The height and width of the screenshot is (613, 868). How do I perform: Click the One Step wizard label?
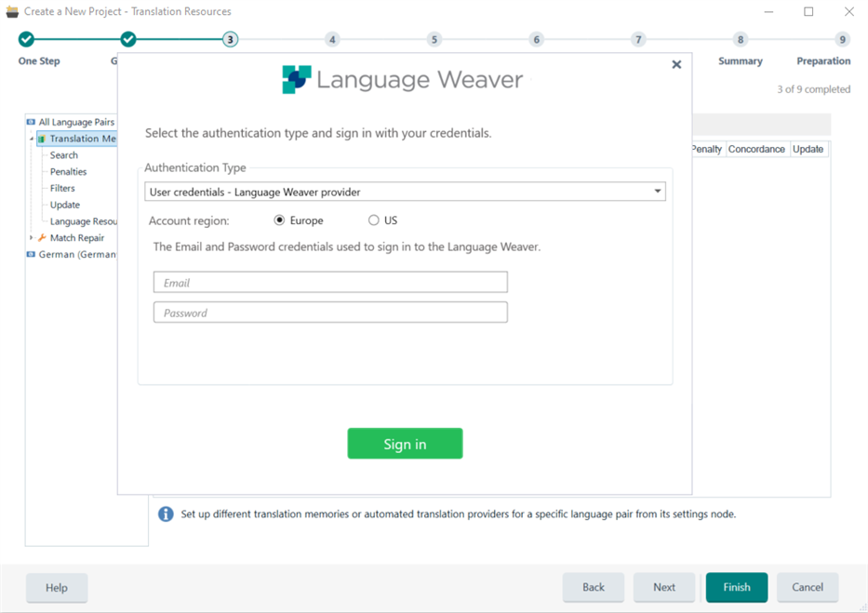39,61
